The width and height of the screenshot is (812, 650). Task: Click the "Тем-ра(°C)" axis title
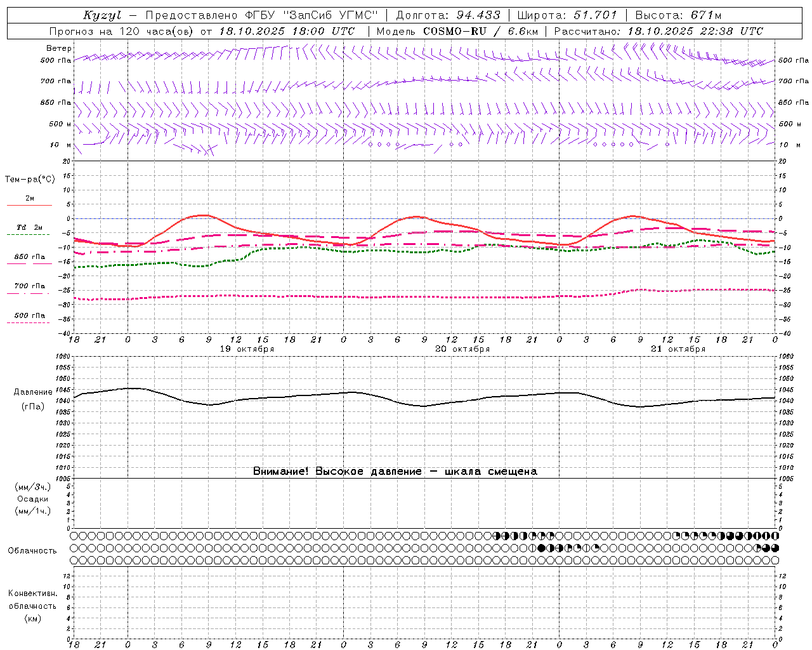click(30, 180)
